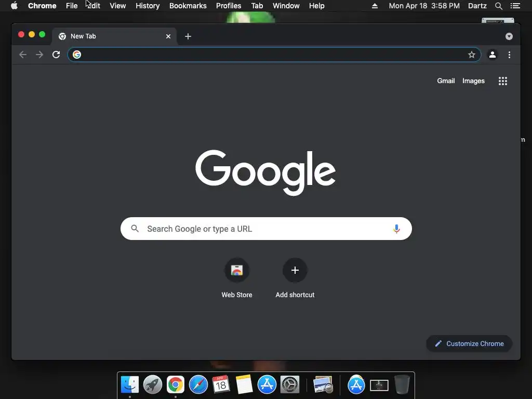
Task: Open the View menu
Action: pyautogui.click(x=118, y=6)
